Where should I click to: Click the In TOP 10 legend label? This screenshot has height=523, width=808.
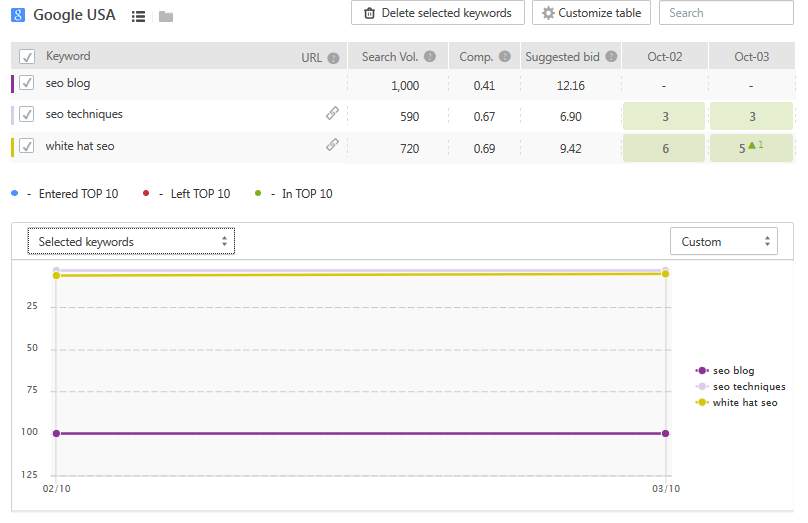pyautogui.click(x=307, y=194)
